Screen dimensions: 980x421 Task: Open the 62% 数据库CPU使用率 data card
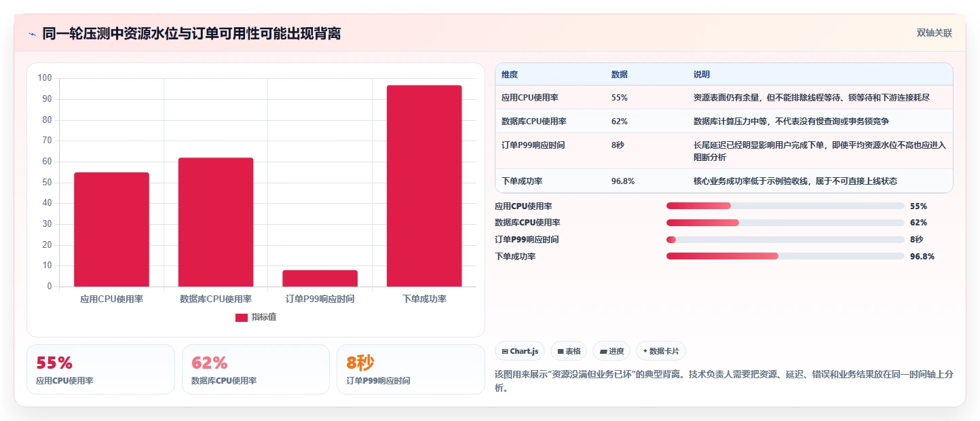click(256, 369)
